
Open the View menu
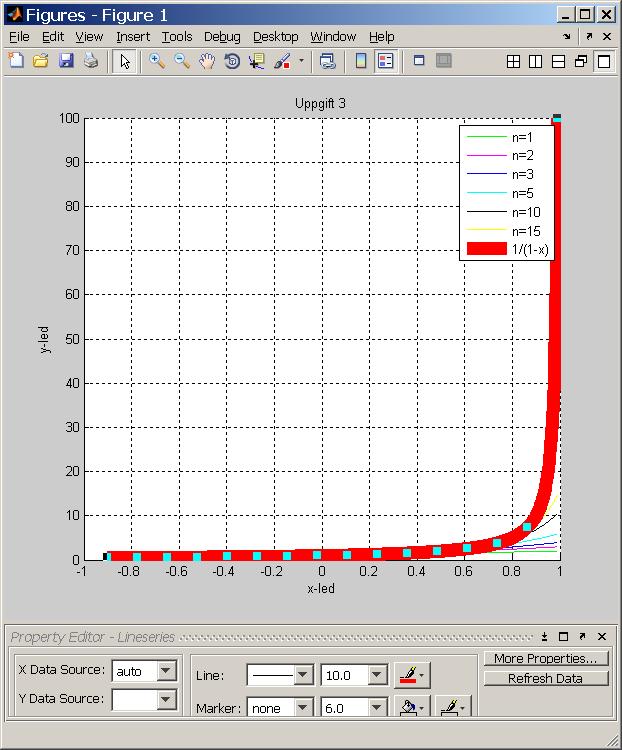tap(89, 36)
